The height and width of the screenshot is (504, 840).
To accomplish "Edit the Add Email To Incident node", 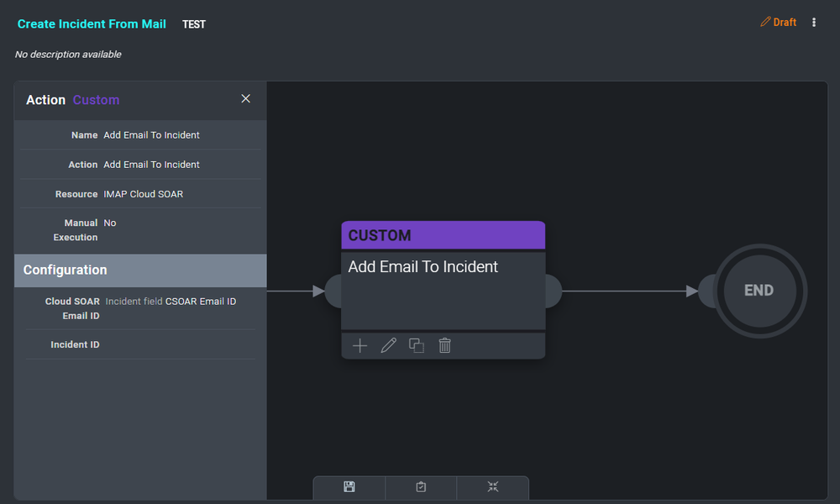I will pyautogui.click(x=388, y=345).
